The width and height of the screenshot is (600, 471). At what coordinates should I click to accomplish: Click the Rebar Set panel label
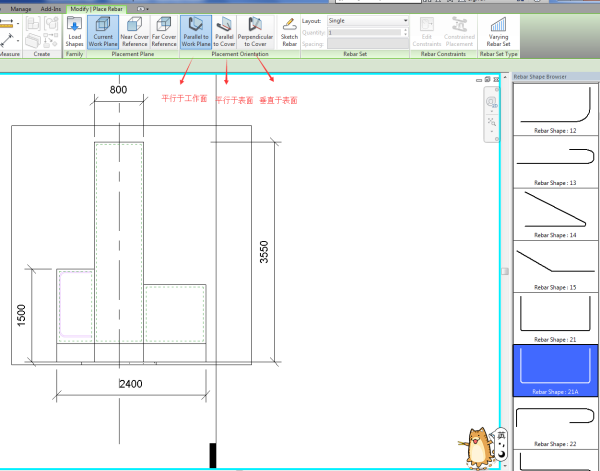click(x=355, y=54)
